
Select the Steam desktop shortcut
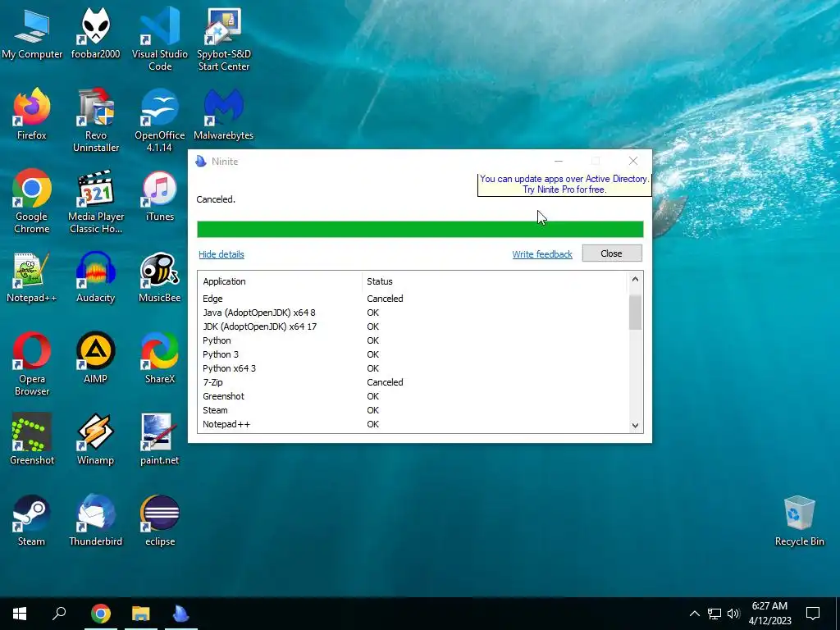click(32, 520)
